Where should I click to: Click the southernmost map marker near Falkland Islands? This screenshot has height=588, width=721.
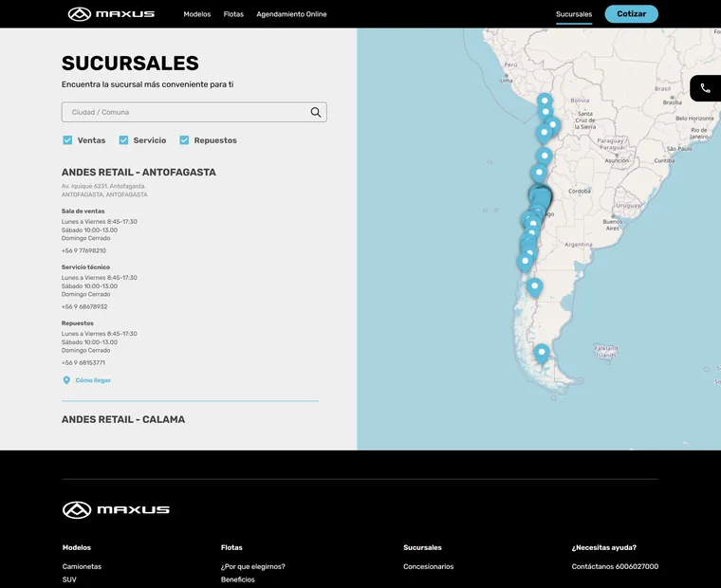(542, 353)
